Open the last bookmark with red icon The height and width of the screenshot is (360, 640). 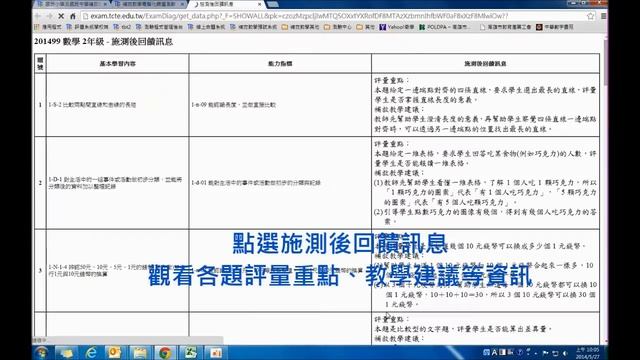click(x=555, y=27)
